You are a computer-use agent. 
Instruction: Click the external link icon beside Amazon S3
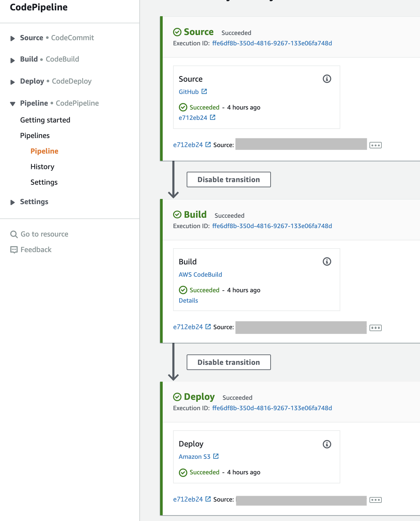[216, 457]
